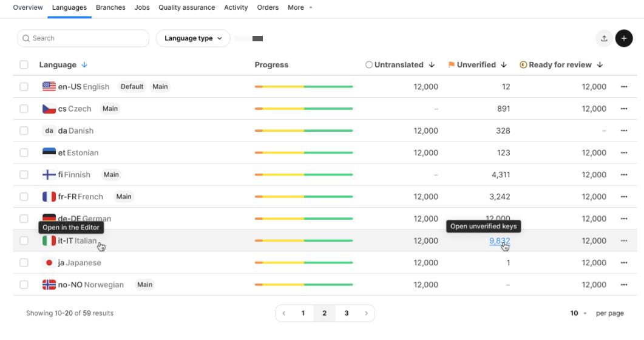Open the Orders tab
This screenshot has height=340, width=644.
[268, 7]
